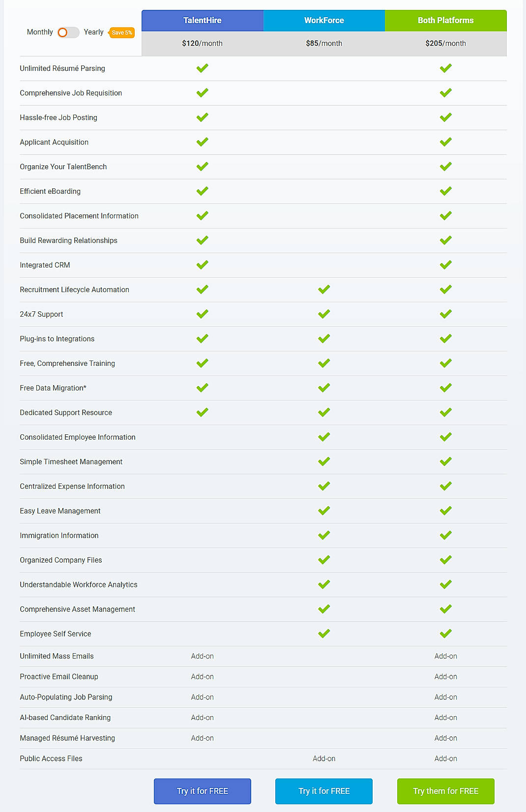Click the Simple Timesheet Management checkmark for WorkForce

click(x=323, y=461)
